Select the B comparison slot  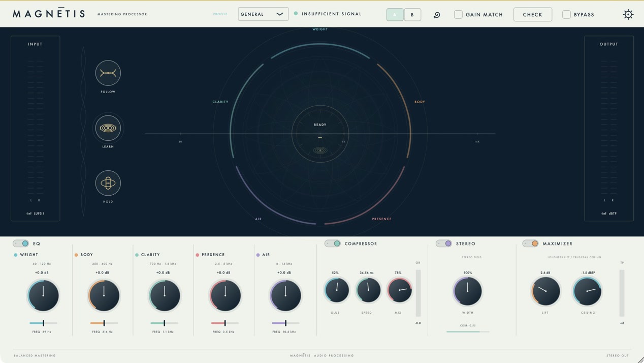point(412,14)
